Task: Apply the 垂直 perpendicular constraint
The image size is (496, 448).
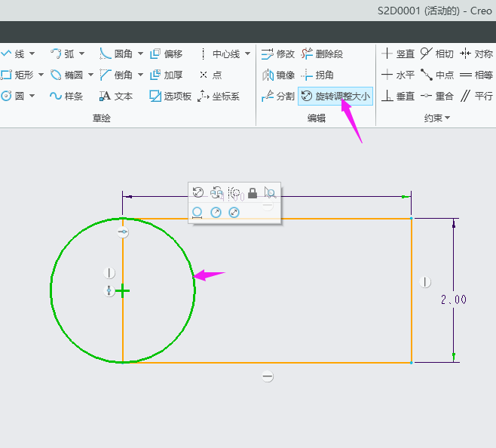Action: (398, 96)
